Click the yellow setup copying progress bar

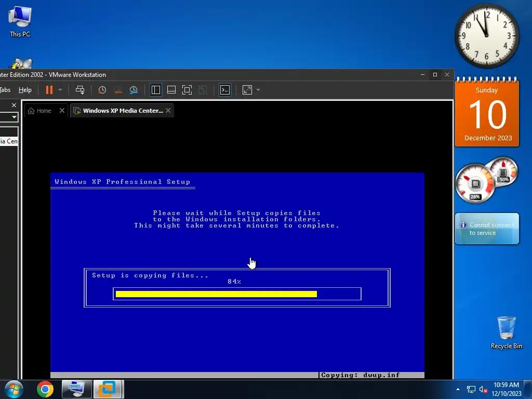pos(217,294)
